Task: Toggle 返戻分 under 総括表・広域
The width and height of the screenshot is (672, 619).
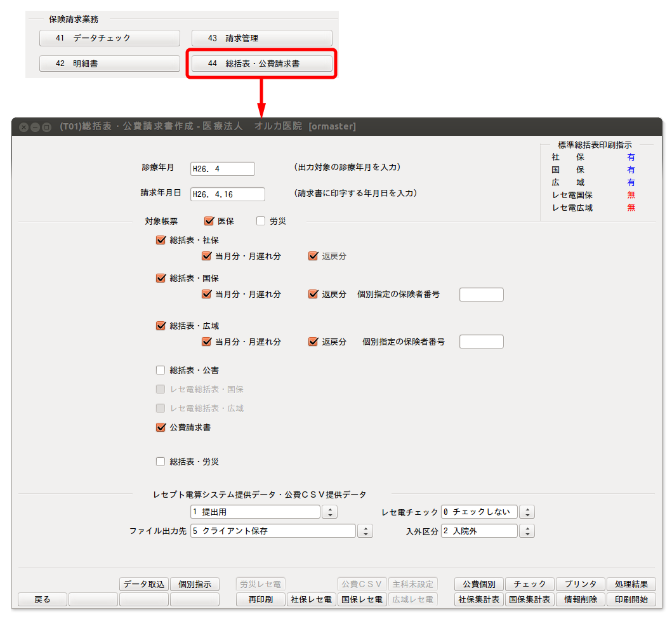Action: tap(313, 342)
